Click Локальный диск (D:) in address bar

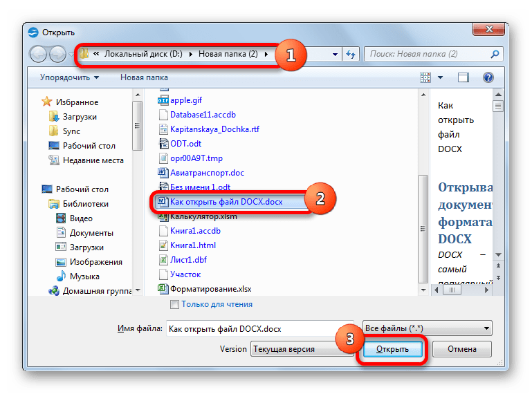pyautogui.click(x=143, y=54)
